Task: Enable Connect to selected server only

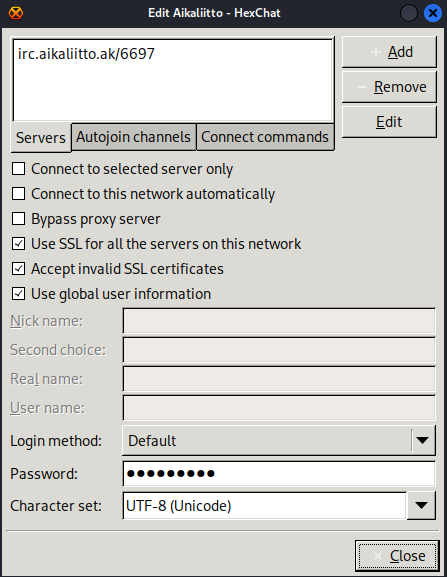Action: point(18,169)
